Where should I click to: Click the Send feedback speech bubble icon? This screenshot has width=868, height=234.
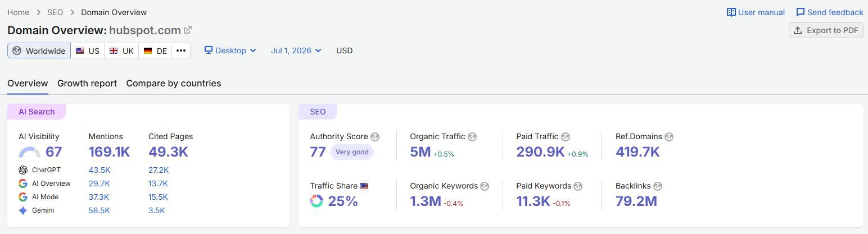[x=801, y=12]
